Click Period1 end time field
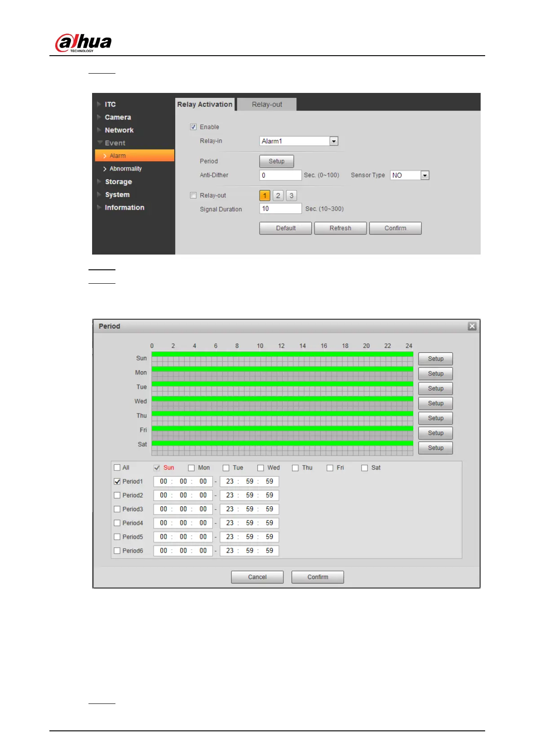 [x=249, y=481]
